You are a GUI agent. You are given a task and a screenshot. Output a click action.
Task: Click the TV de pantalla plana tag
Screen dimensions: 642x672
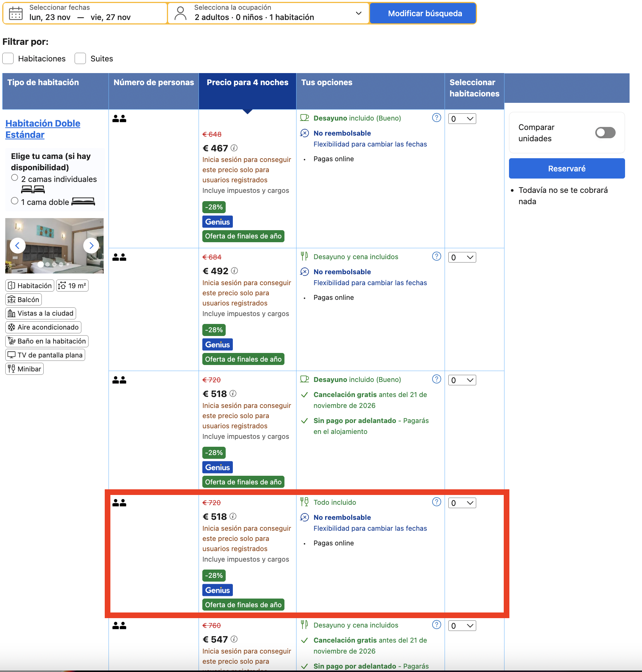tap(45, 355)
